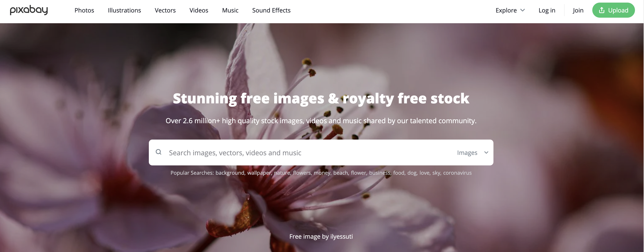644x252 pixels.
Task: Click the search magnifier icon
Action: click(x=159, y=152)
